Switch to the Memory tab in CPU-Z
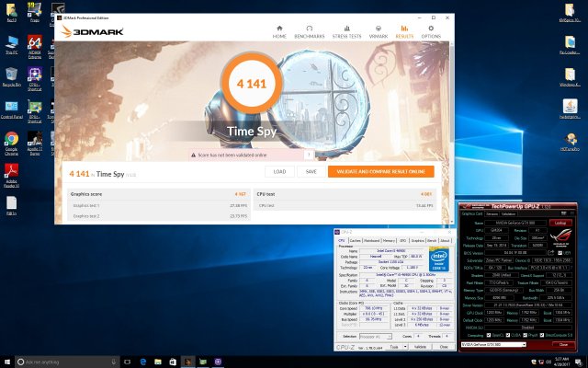 386,239
